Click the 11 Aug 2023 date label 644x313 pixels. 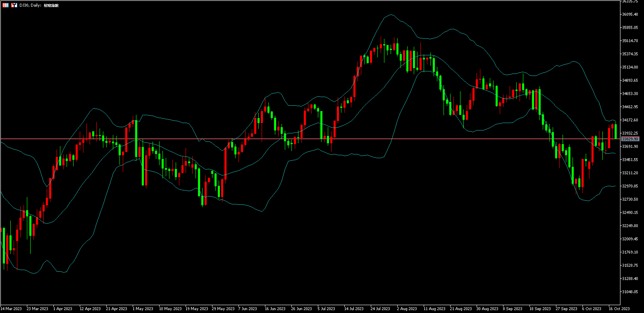tap(434, 309)
